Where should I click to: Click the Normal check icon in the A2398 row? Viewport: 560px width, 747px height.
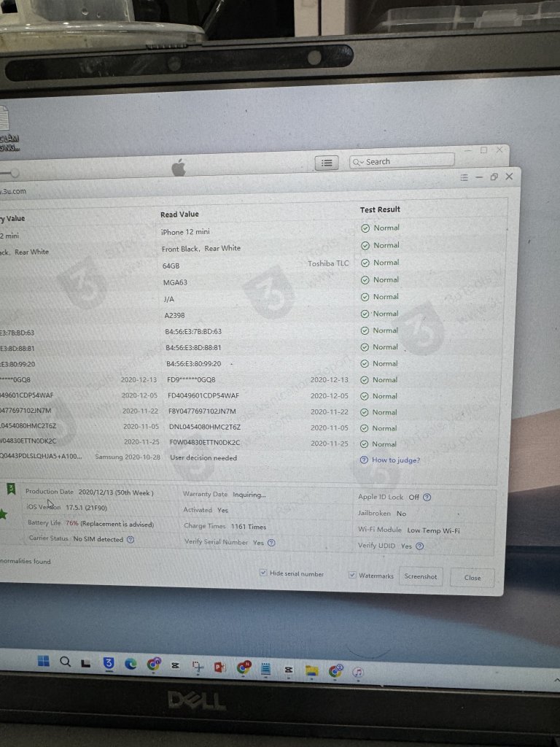pyautogui.click(x=365, y=314)
